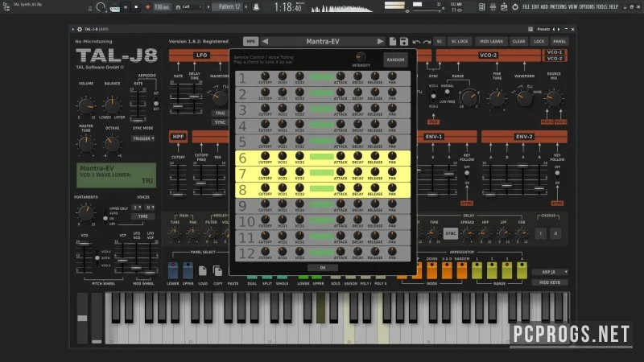This screenshot has width=644, height=362.
Task: Set arpeggiator range to 4
Action: 522,270
